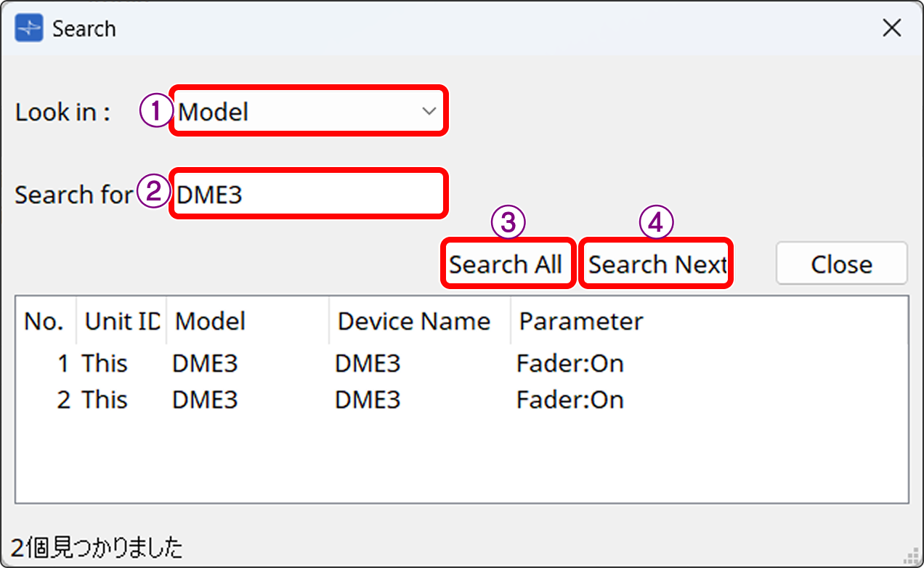Click inside the Search for text field
Screen dimensions: 924x568
(x=309, y=192)
